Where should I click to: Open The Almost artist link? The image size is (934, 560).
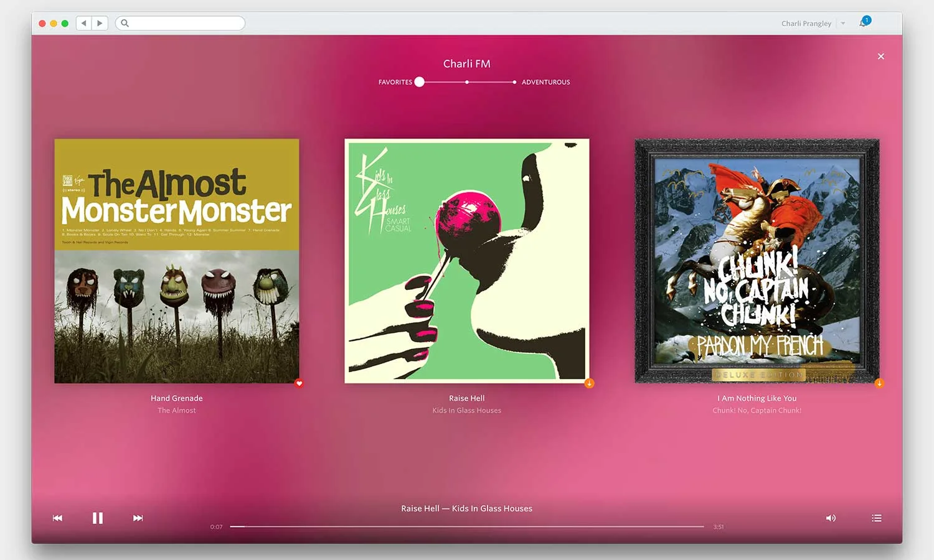coord(177,411)
